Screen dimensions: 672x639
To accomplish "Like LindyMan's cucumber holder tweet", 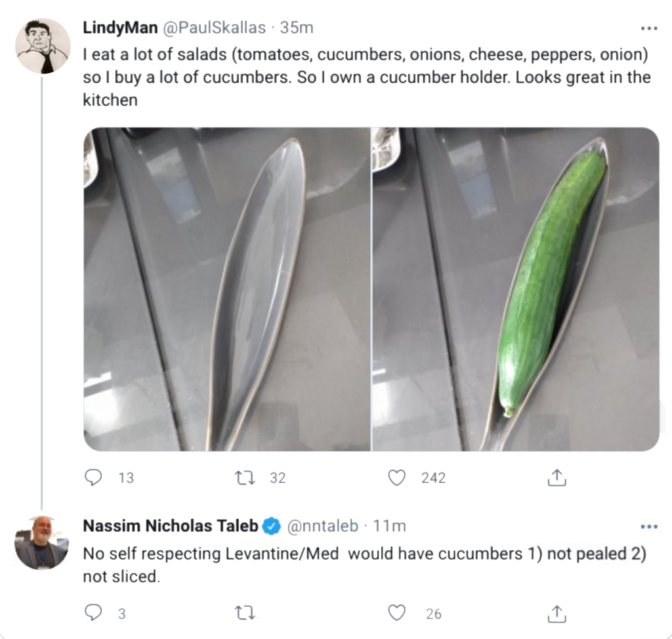I will pyautogui.click(x=396, y=477).
